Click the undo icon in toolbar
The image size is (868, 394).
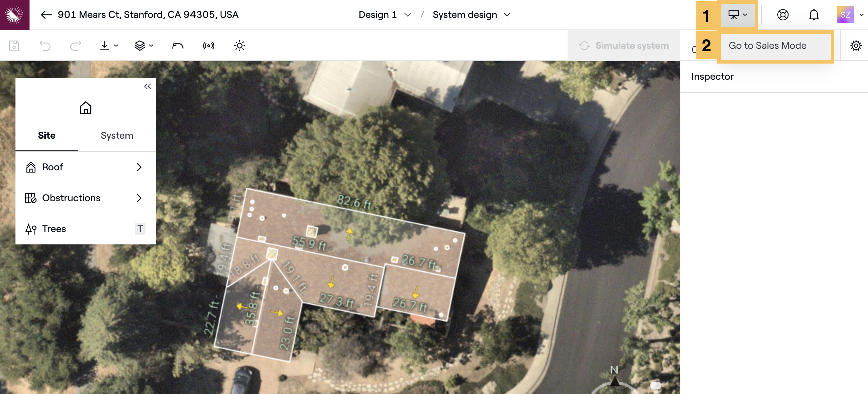tap(45, 46)
